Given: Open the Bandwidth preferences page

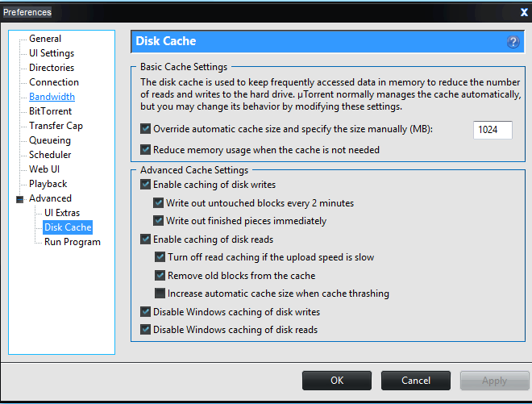Looking at the screenshot, I should 52,97.
